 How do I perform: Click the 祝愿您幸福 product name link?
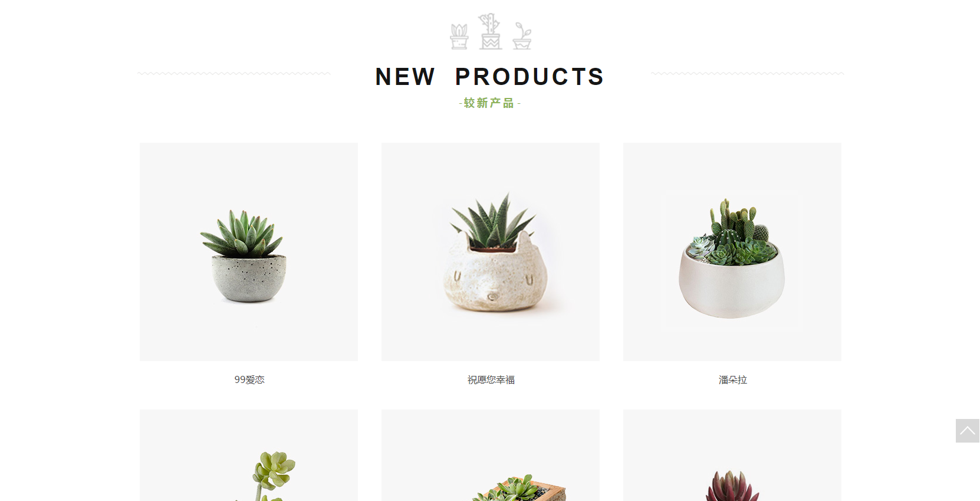[491, 380]
